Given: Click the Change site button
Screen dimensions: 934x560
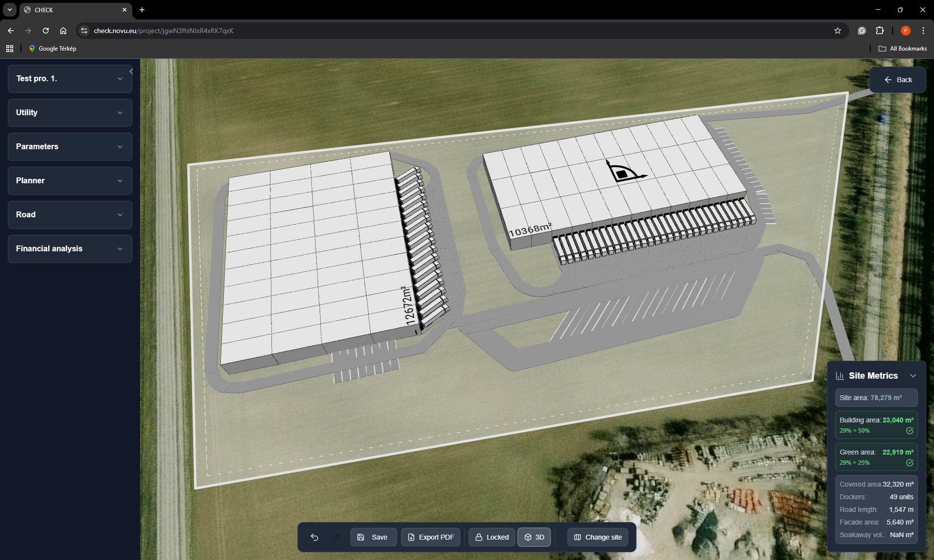Looking at the screenshot, I should point(598,537).
